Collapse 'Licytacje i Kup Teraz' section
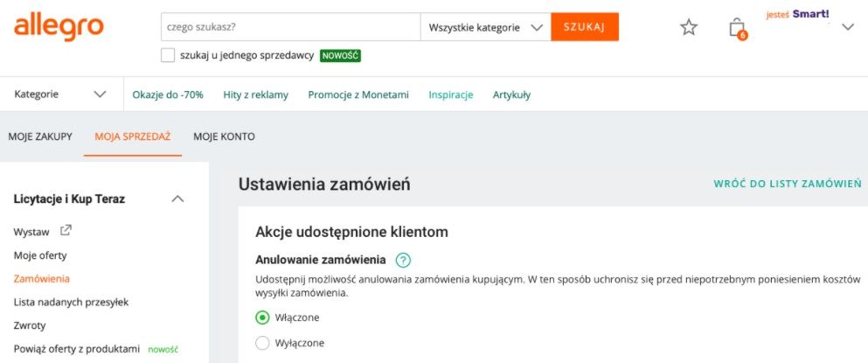868x363 pixels. tap(177, 199)
